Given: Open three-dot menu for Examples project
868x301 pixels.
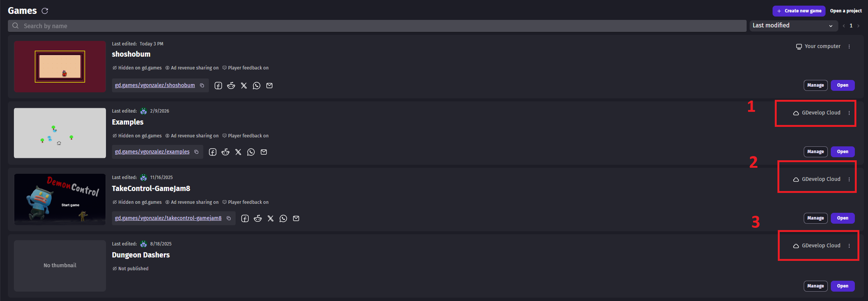Looking at the screenshot, I should click(x=849, y=113).
